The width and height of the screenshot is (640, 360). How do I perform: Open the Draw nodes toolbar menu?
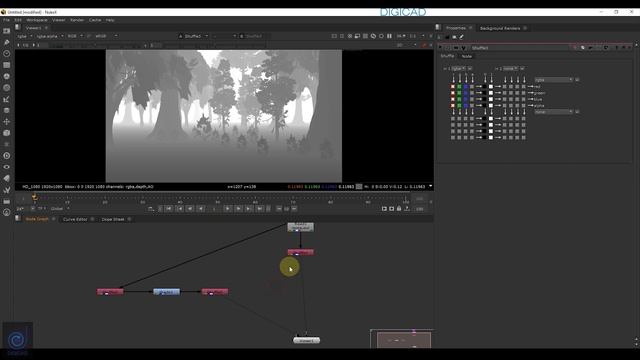click(7, 42)
